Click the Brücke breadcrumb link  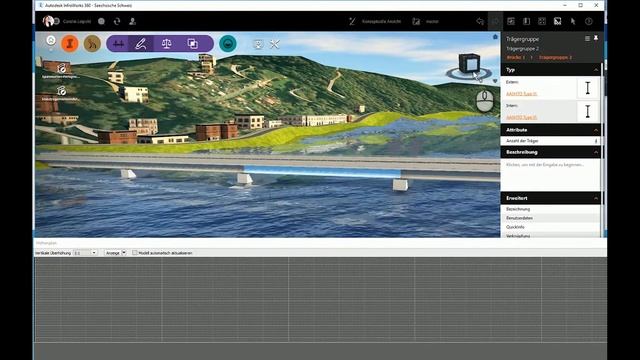pyautogui.click(x=516, y=58)
